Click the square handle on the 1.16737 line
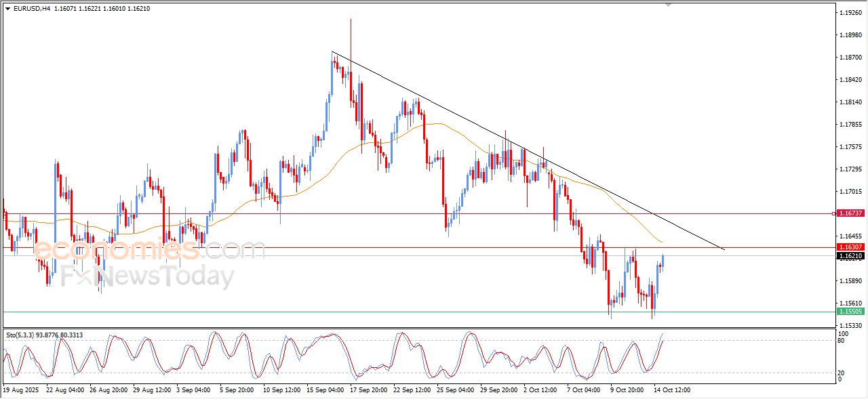The height and width of the screenshot is (399, 868). (x=834, y=213)
